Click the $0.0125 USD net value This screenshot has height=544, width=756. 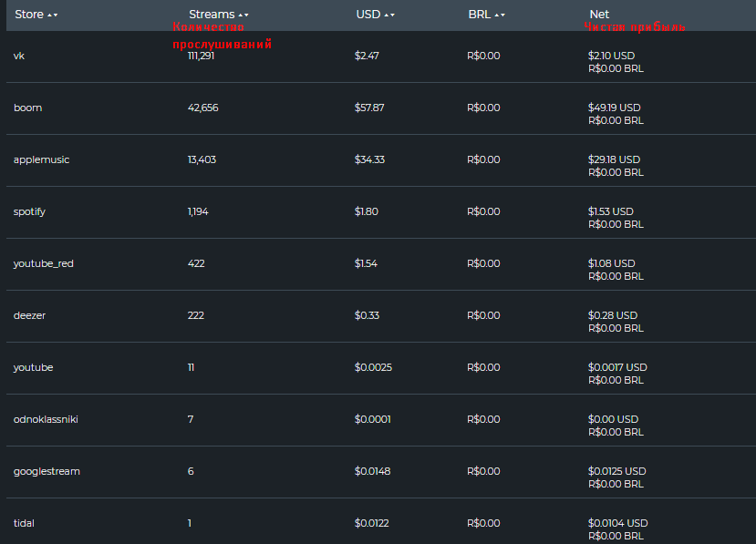pos(617,472)
